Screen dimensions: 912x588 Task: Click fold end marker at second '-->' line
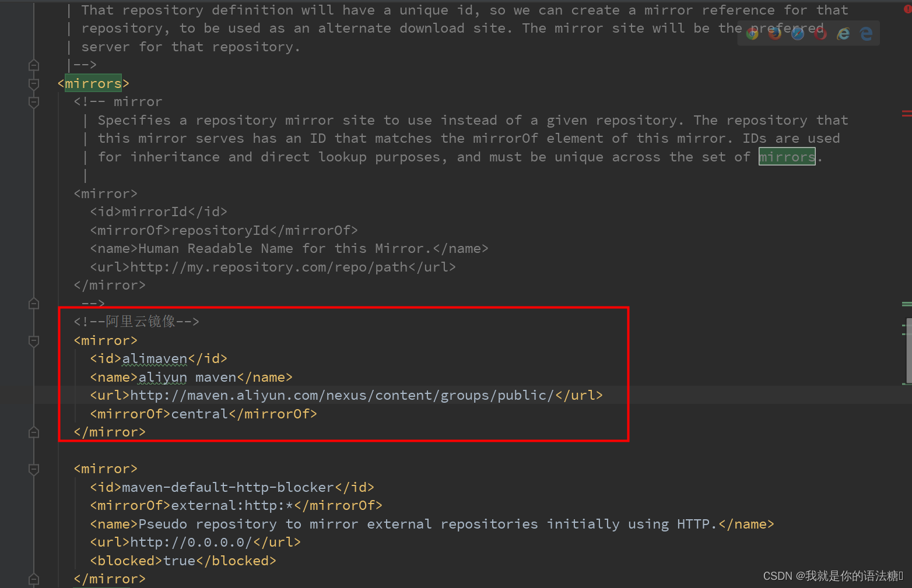pyautogui.click(x=34, y=303)
